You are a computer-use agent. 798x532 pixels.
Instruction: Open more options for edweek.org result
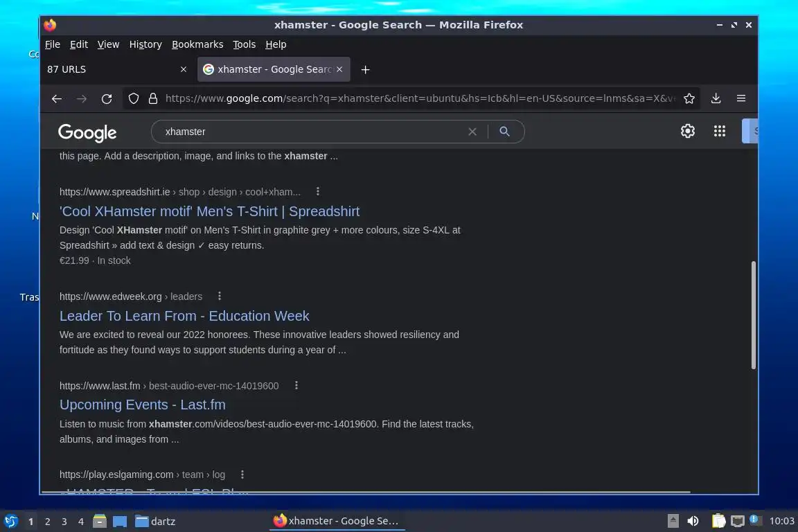click(220, 296)
